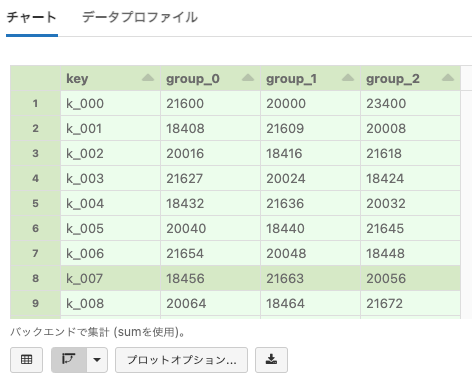Click the group_1 column header
The image size is (472, 386).
pyautogui.click(x=310, y=78)
